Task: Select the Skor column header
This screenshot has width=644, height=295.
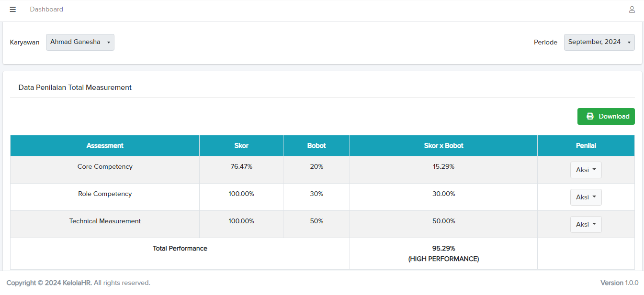Action: pyautogui.click(x=241, y=146)
